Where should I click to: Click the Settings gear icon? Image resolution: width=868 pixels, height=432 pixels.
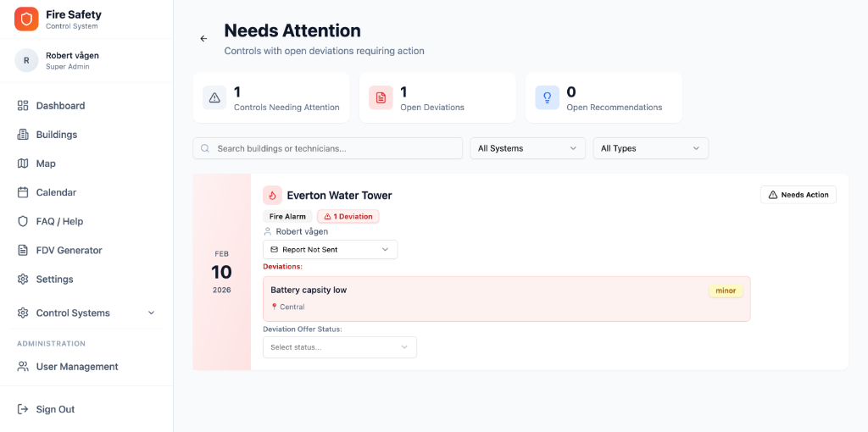[x=23, y=279]
